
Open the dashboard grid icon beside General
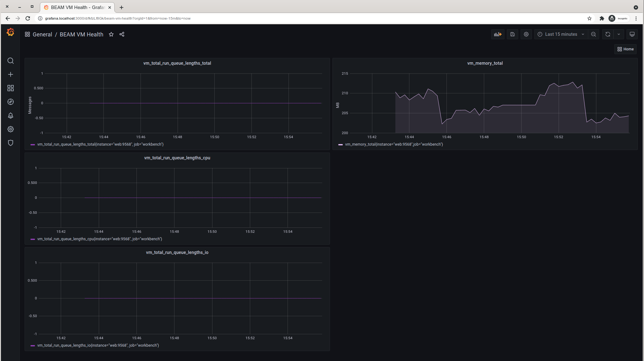click(27, 34)
